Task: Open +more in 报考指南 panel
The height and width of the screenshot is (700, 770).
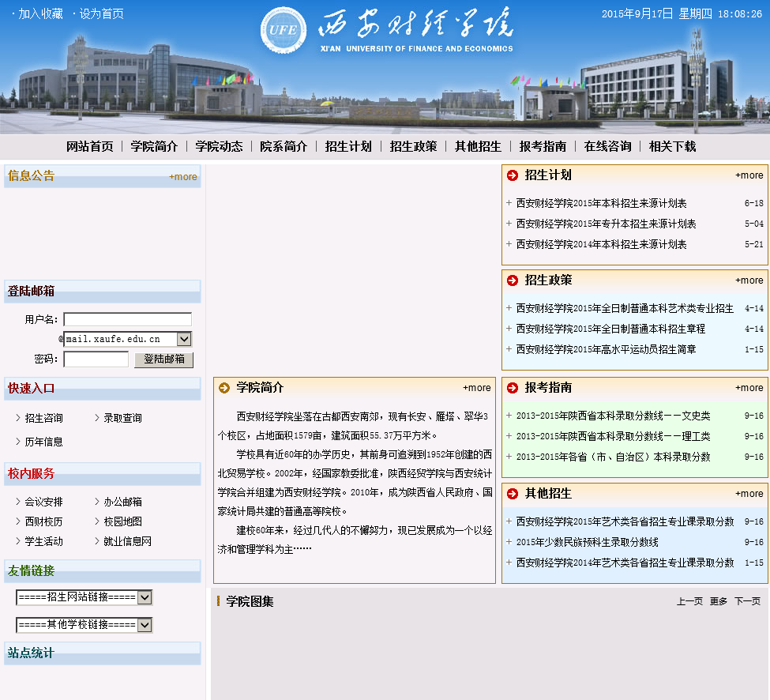Action: pos(749,388)
